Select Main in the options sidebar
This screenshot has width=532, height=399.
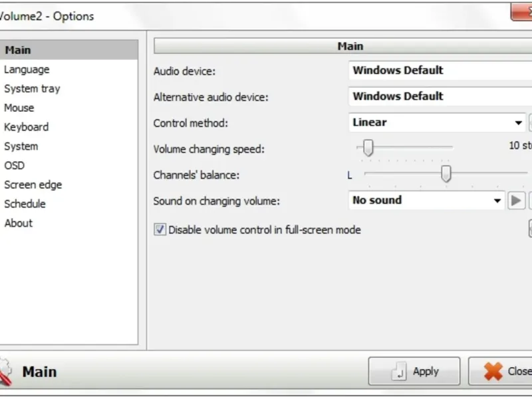(69, 50)
